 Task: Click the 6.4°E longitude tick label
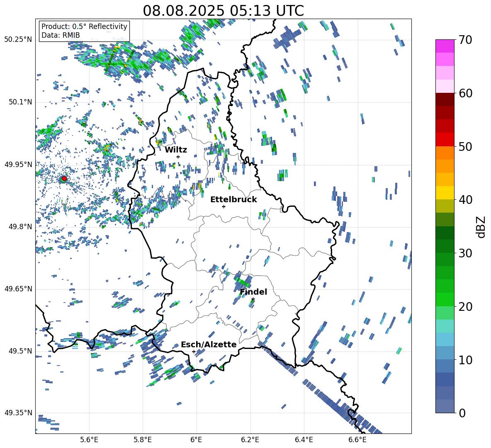[x=304, y=440]
